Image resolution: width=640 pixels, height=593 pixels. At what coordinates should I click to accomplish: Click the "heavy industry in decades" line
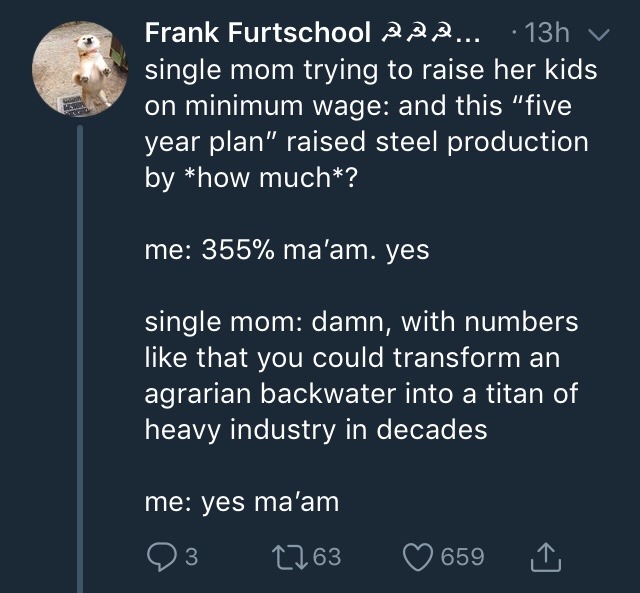coord(316,430)
